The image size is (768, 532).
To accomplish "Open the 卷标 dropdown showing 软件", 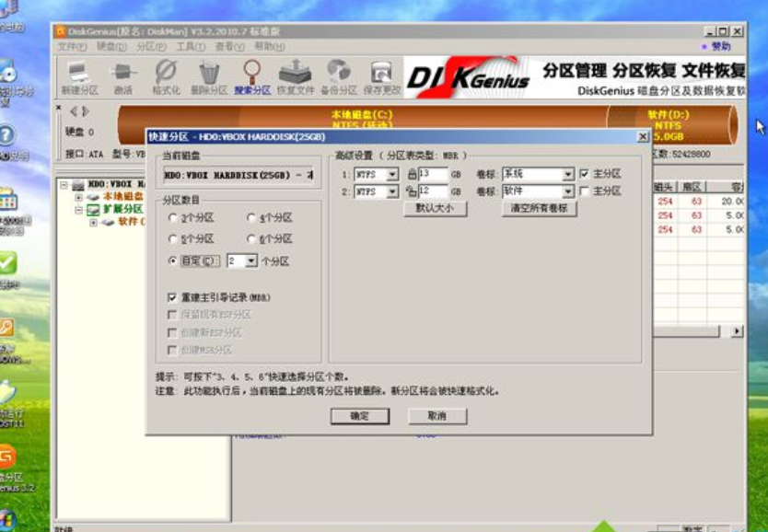I will coord(567,191).
